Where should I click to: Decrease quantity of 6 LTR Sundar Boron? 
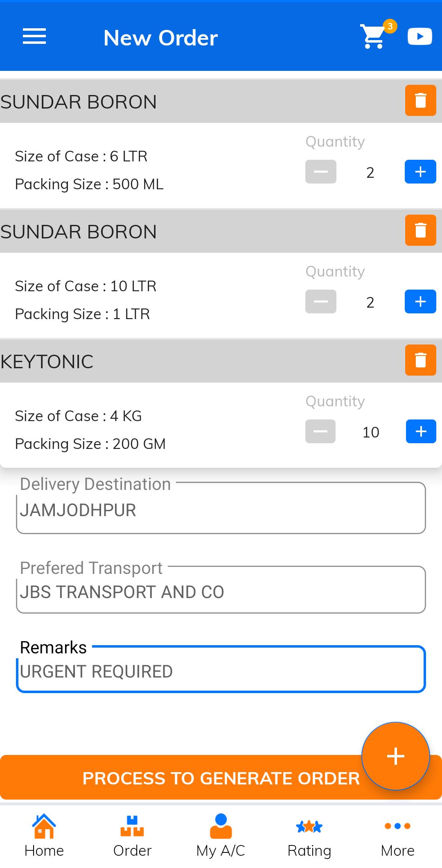tap(321, 172)
